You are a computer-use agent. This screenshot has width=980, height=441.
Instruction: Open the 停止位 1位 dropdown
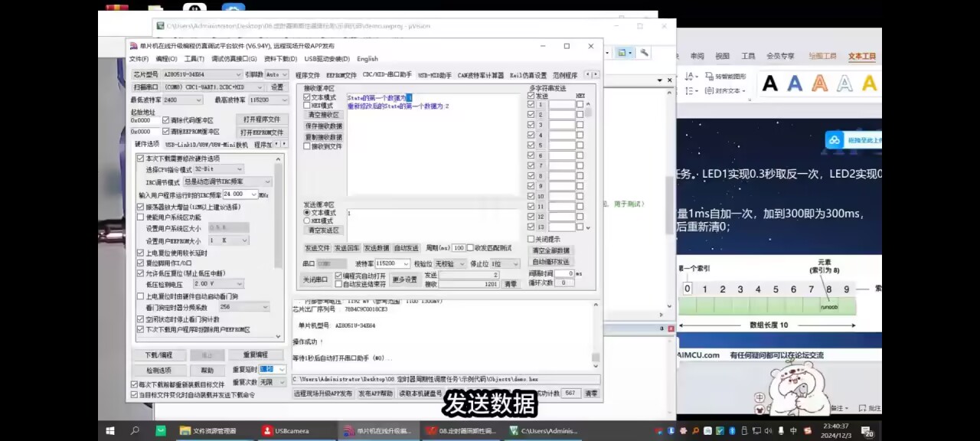[x=505, y=263]
